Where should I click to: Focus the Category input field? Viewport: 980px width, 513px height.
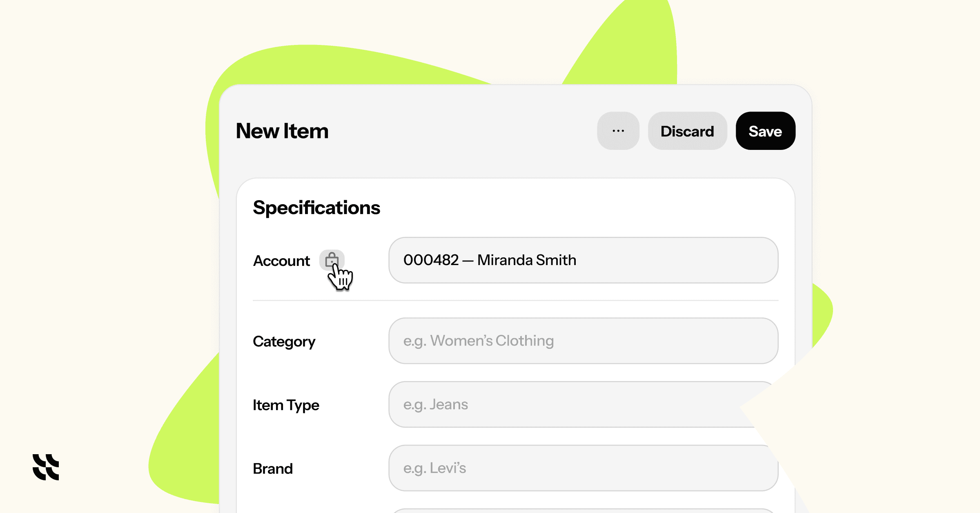pos(583,341)
